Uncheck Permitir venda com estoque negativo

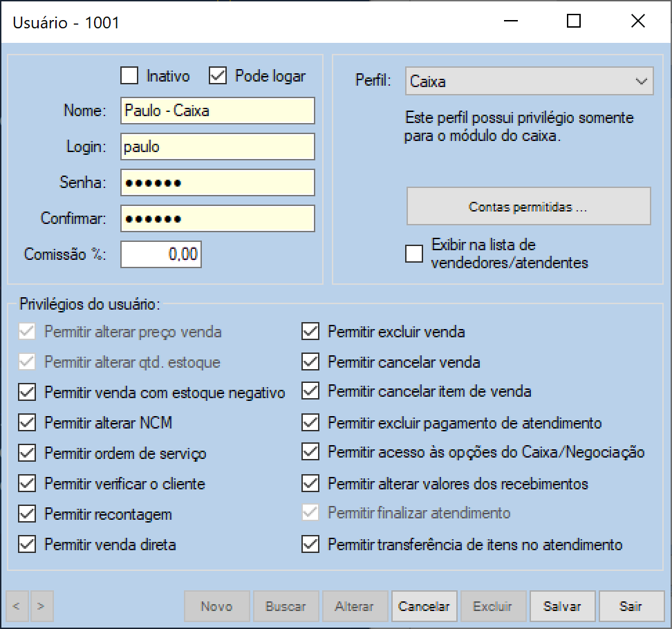point(27,393)
